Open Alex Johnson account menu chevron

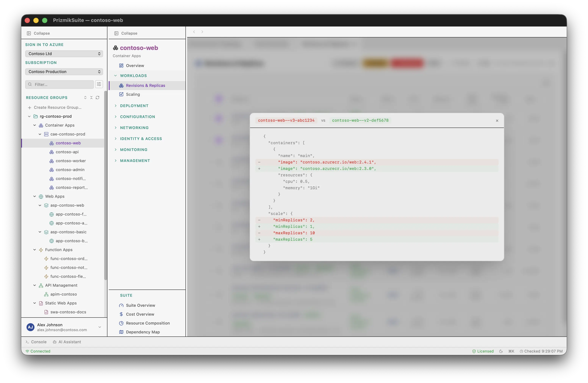point(100,327)
